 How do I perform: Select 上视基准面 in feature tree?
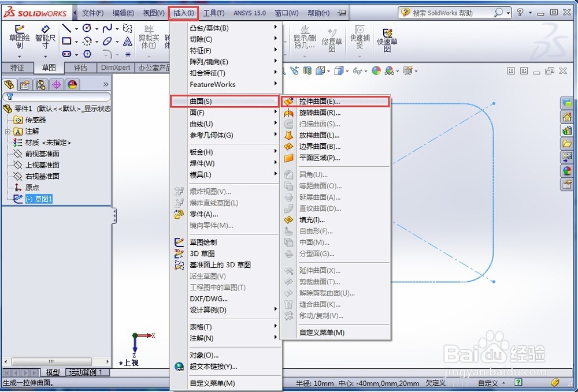[42, 165]
